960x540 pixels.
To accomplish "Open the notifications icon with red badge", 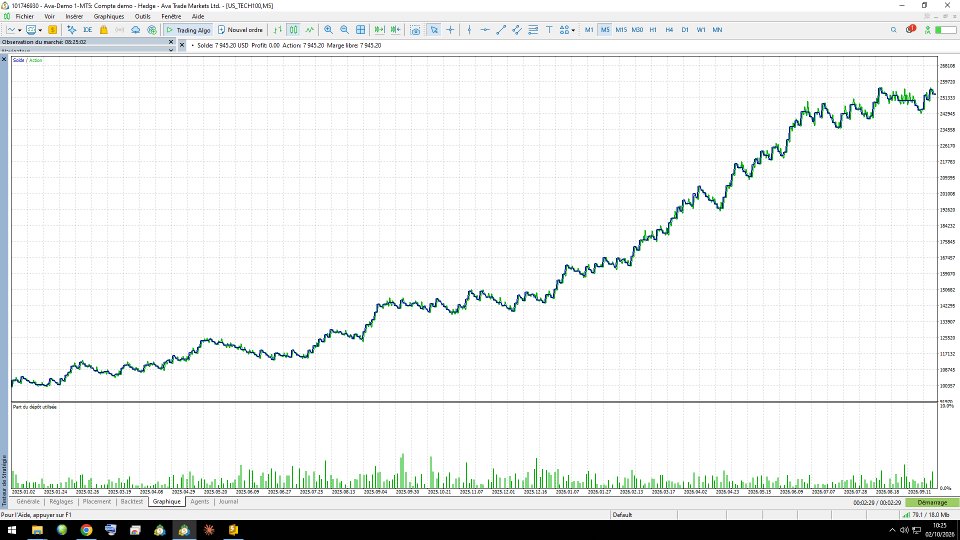I will pos(910,29).
